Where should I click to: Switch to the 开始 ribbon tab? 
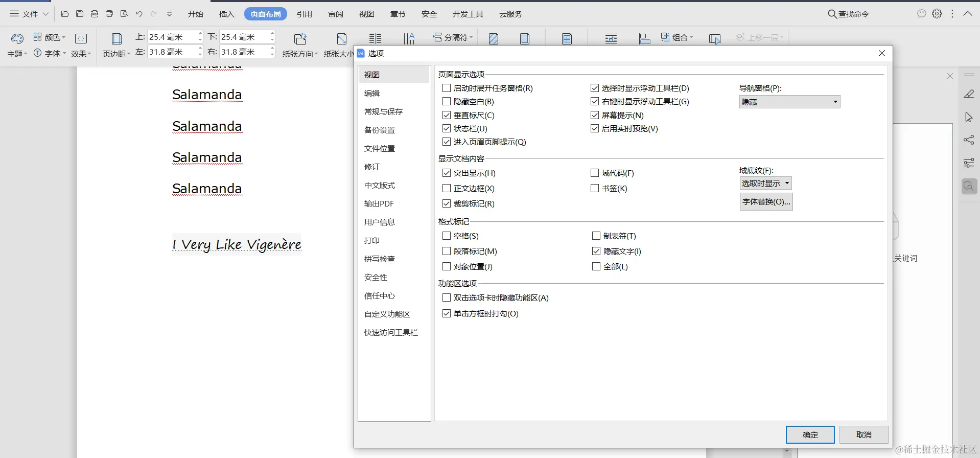196,14
